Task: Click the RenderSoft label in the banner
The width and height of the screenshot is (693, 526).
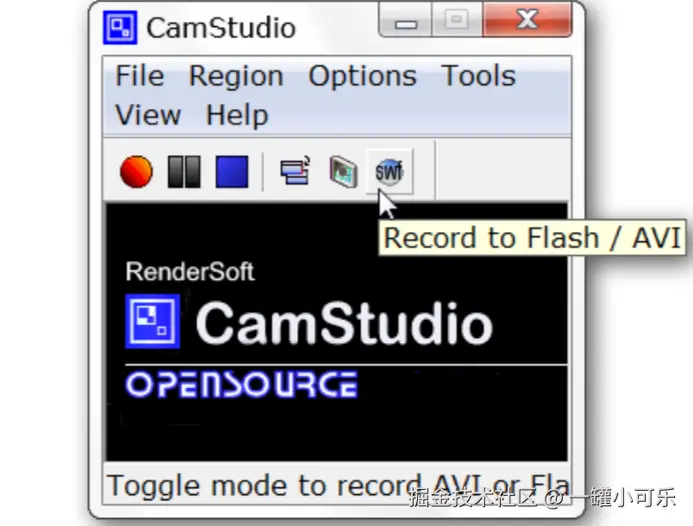Action: [190, 271]
